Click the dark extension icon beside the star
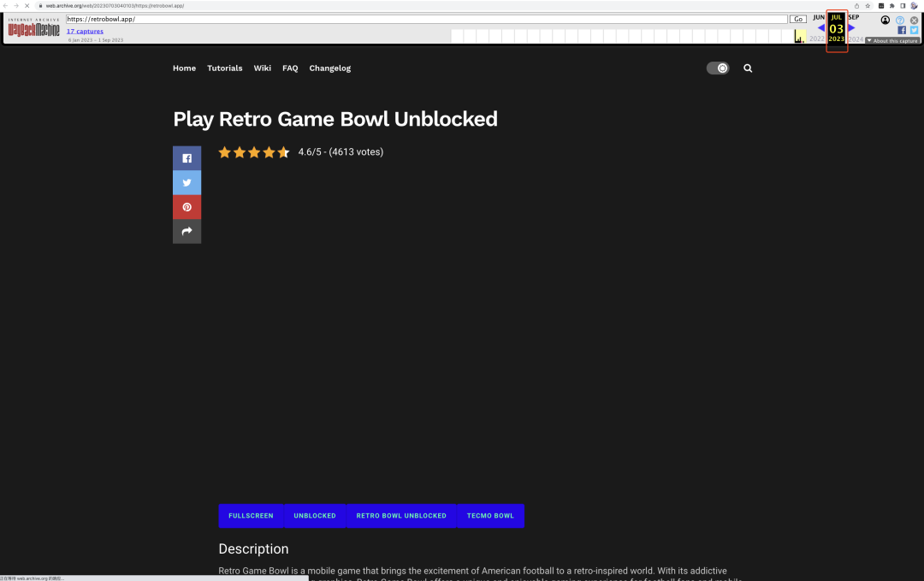924x581 pixels. click(881, 5)
